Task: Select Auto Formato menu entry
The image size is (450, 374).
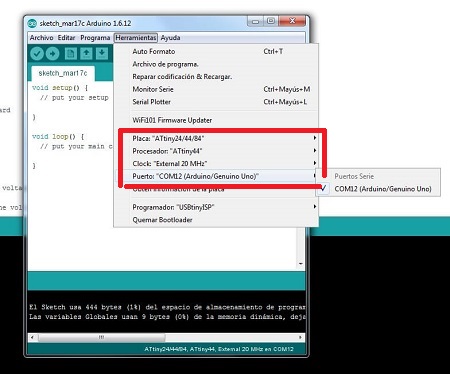Action: [x=216, y=52]
